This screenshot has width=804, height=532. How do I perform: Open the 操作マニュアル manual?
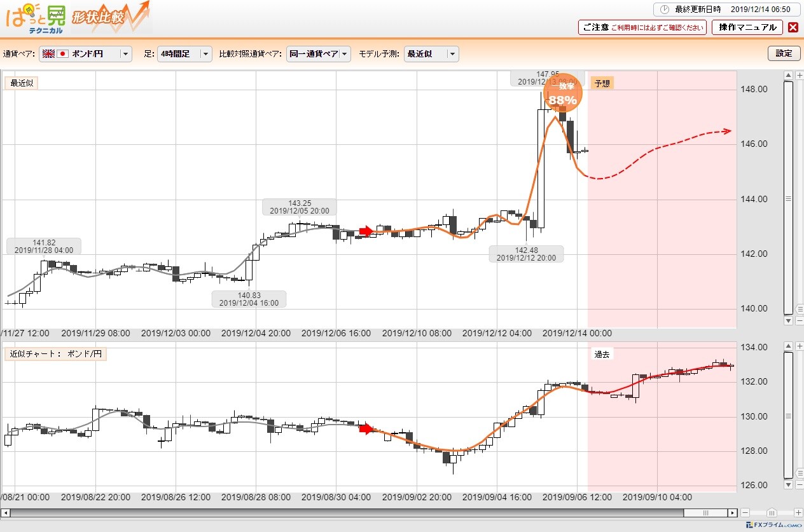pos(747,27)
